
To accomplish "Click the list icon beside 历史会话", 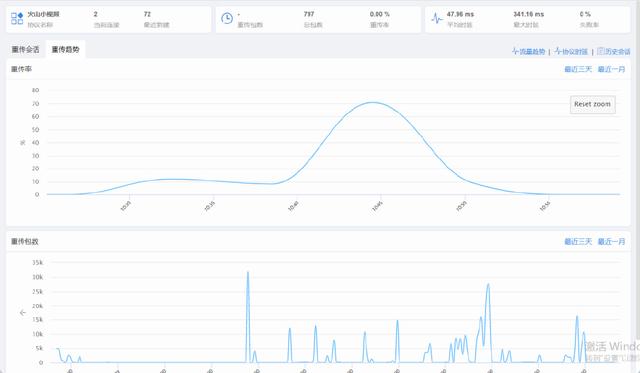I will pos(600,51).
